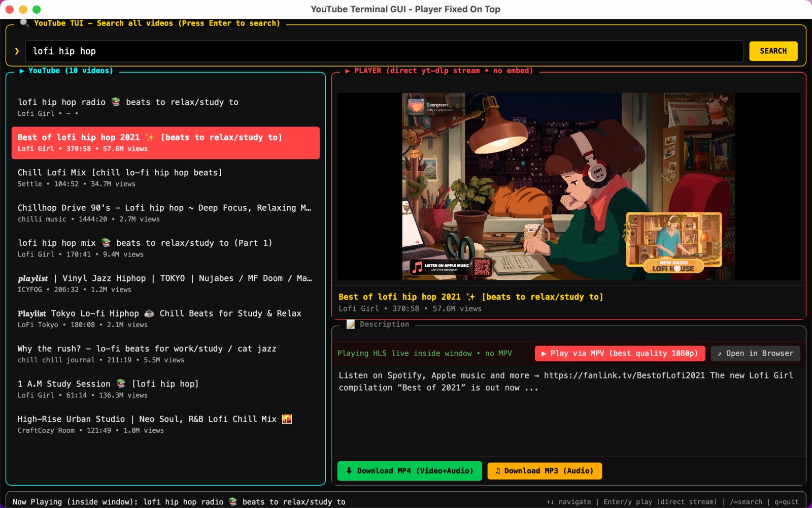812x508 pixels.
Task: Click books emoji in lofi hip hop mix result
Action: point(106,242)
